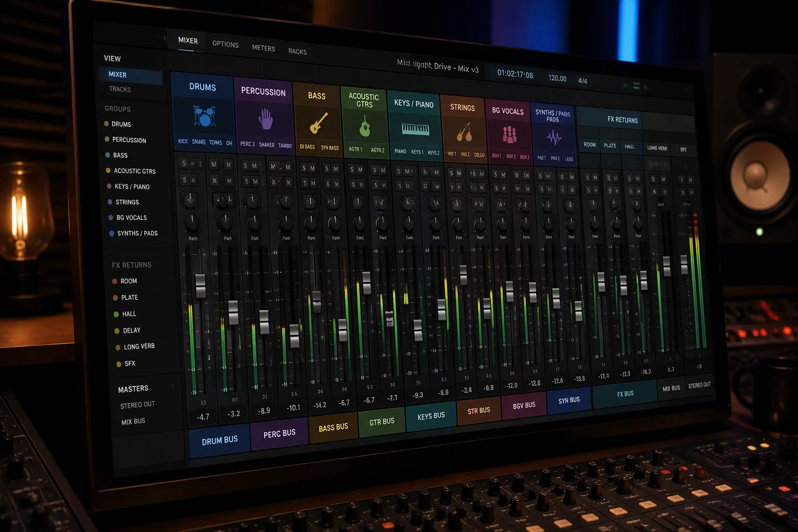
Task: Click the DRUM BUS button
Action: pyautogui.click(x=220, y=441)
